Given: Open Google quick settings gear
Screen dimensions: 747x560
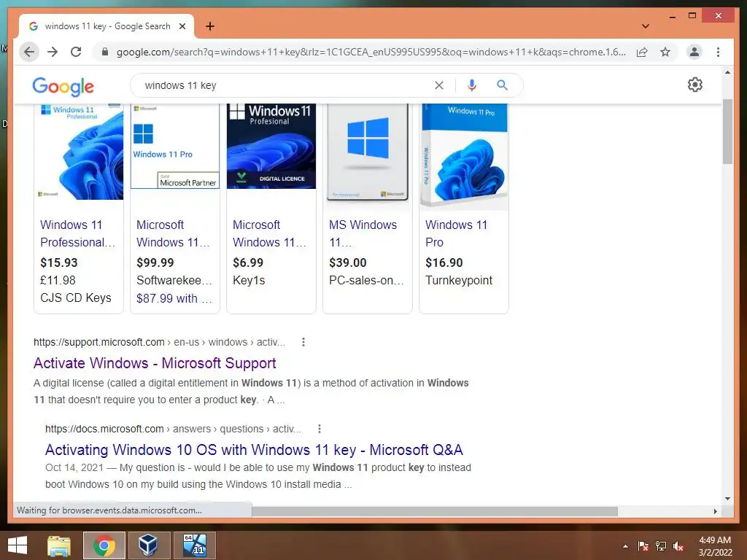Looking at the screenshot, I should (695, 85).
